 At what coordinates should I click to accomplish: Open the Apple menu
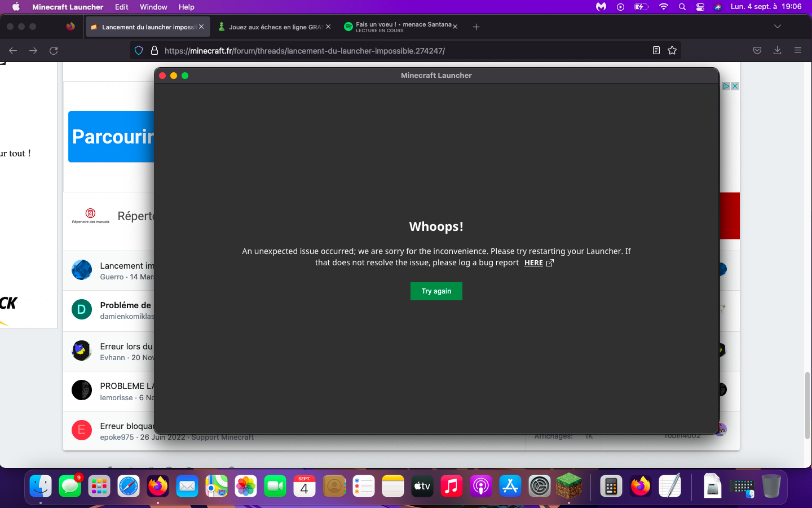pyautogui.click(x=16, y=7)
